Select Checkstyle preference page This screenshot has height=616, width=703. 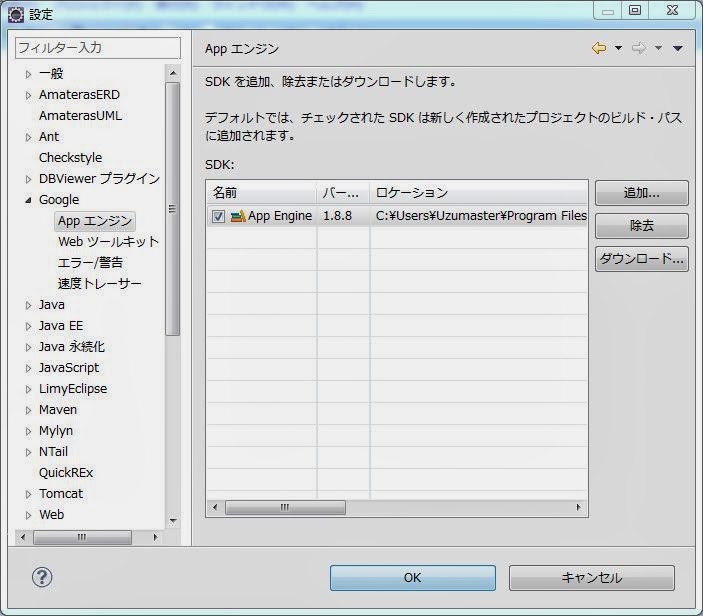70,158
